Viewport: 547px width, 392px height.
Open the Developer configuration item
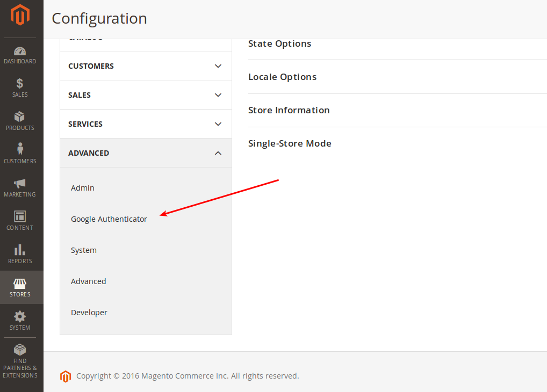[89, 313]
